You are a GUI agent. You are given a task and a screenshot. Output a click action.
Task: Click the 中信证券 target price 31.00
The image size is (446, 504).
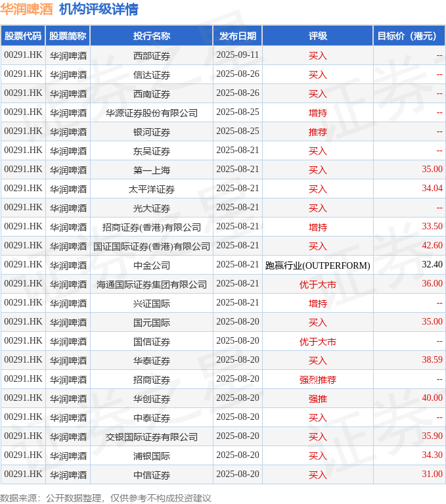[432, 474]
